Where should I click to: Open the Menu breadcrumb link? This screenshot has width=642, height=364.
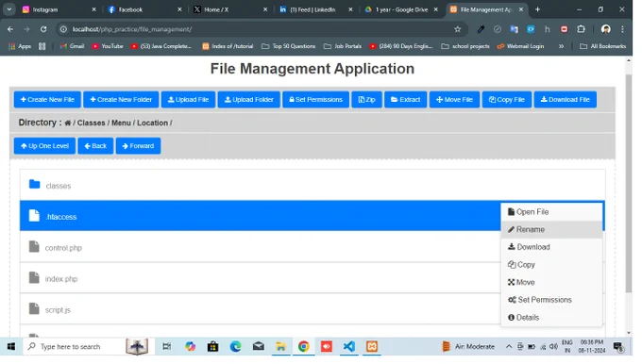(121, 124)
